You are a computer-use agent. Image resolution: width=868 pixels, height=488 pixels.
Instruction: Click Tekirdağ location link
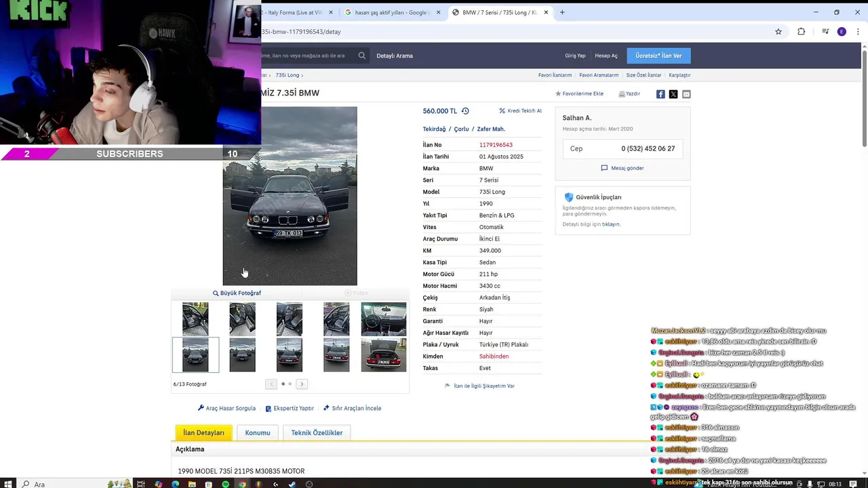coord(434,129)
